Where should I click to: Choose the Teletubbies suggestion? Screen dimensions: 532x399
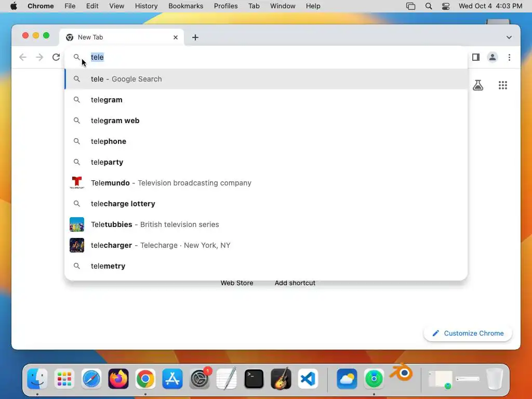coord(266,224)
